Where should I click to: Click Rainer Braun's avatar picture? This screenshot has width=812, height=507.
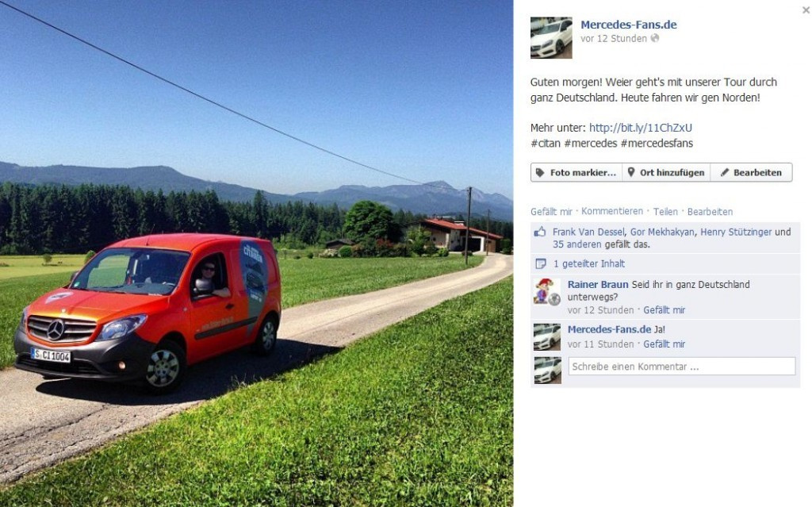(547, 291)
